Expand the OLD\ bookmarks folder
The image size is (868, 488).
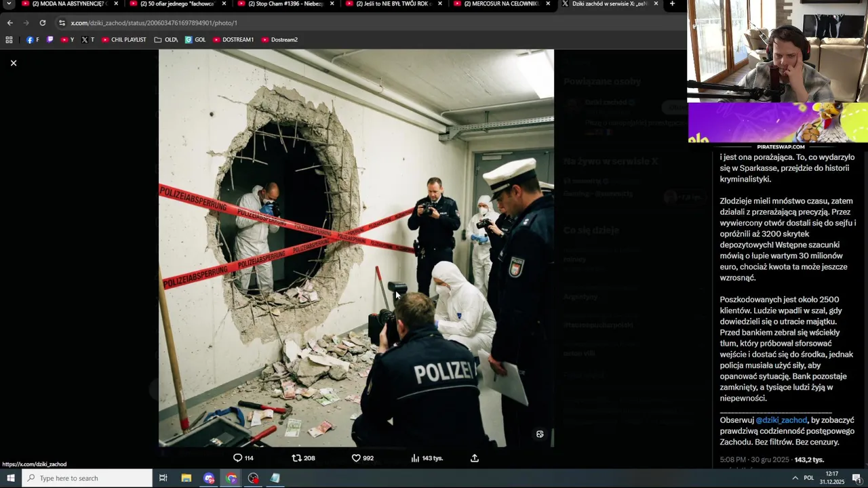tap(166, 40)
